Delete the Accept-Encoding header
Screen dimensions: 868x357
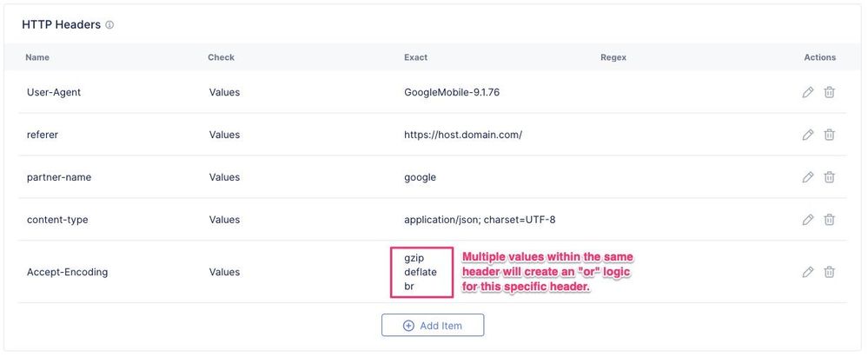click(x=829, y=272)
